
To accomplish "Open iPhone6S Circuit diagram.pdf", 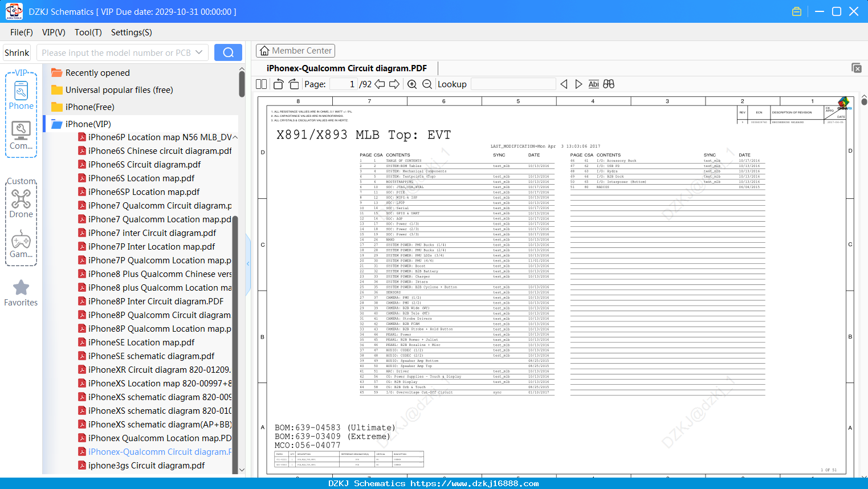I will coord(140,165).
